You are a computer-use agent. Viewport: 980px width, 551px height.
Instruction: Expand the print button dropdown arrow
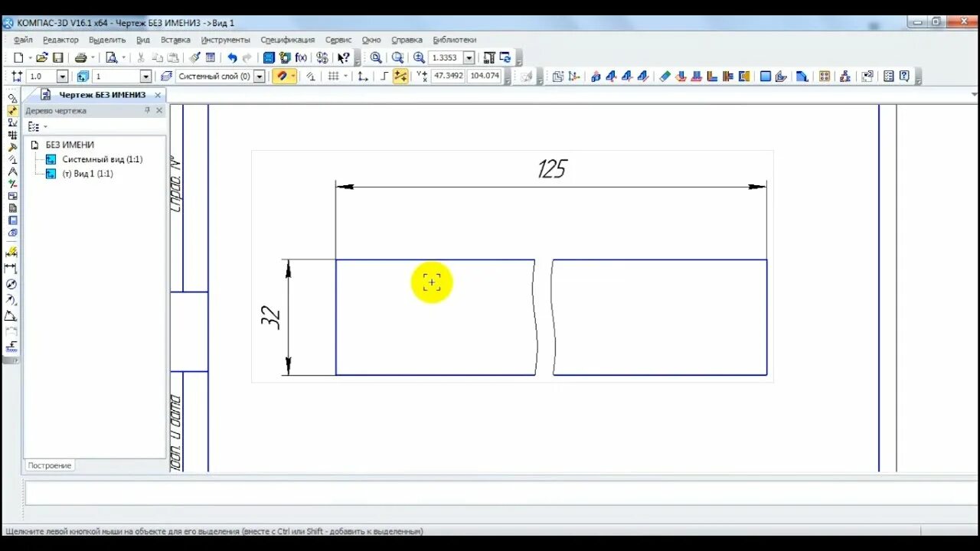point(93,57)
